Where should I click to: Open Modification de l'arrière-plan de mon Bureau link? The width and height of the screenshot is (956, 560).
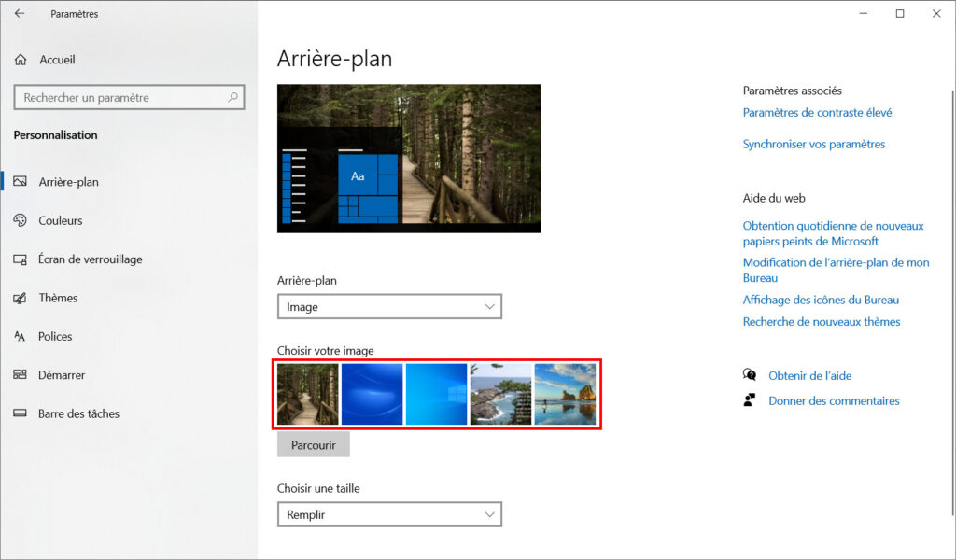[836, 270]
